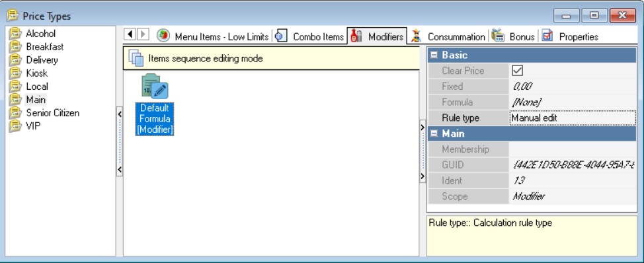Viewport: 644px width, 263px height.
Task: Select the Delivery price type
Action: click(x=42, y=60)
